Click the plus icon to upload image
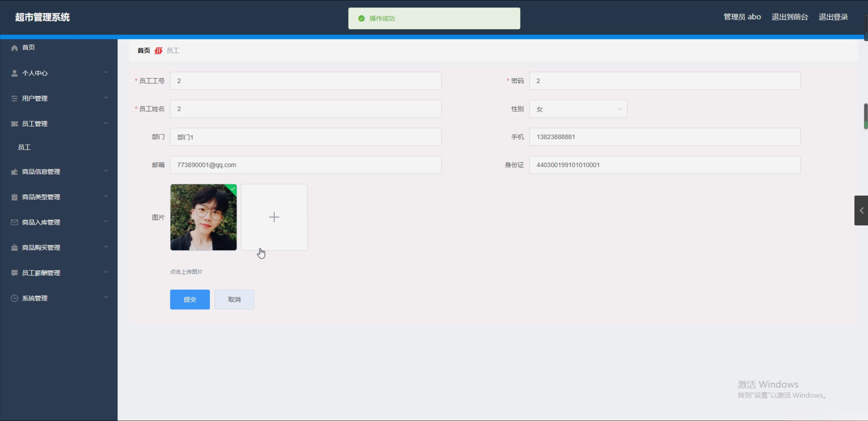Image resolution: width=868 pixels, height=421 pixels. coord(274,217)
